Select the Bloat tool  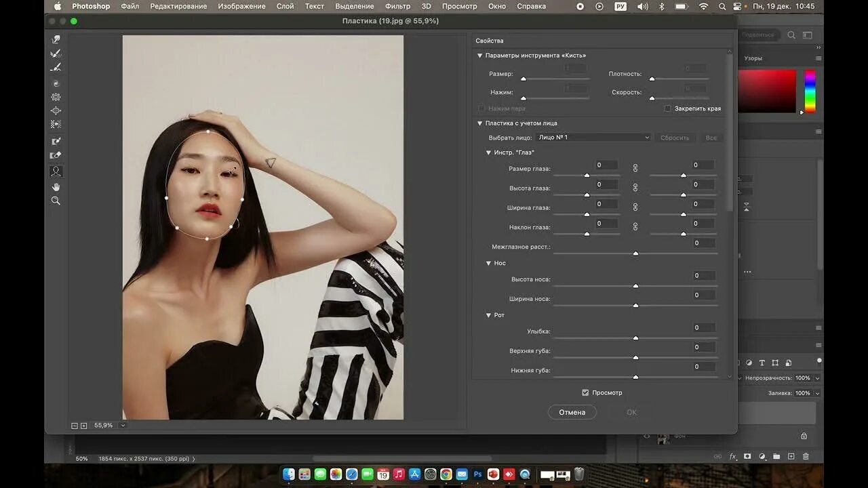click(56, 110)
